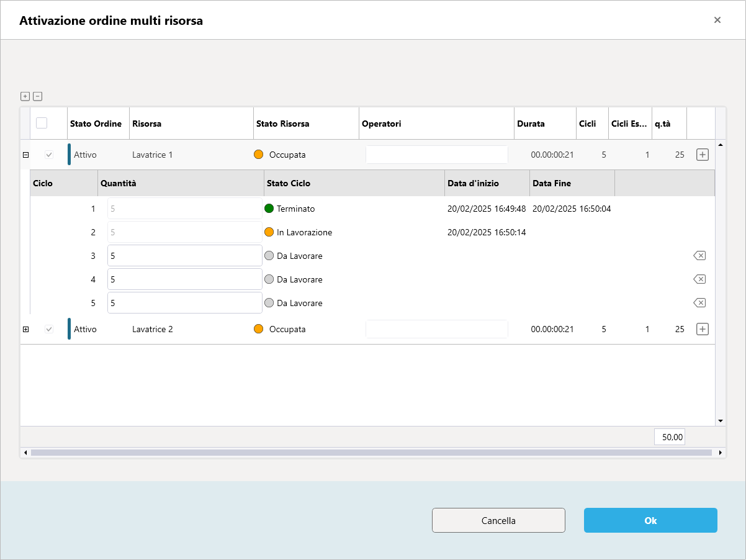Click the grey Da Lavorare status dot of cycle 4
This screenshot has height=560, width=746.
(x=269, y=279)
